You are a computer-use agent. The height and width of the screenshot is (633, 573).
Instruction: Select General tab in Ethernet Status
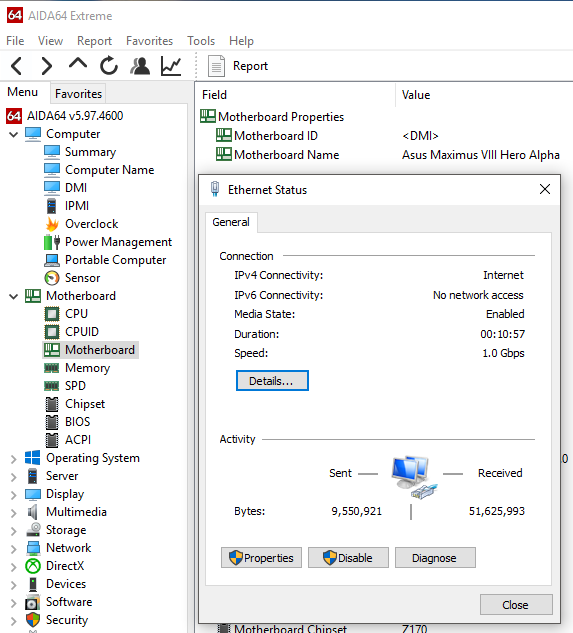(x=231, y=222)
